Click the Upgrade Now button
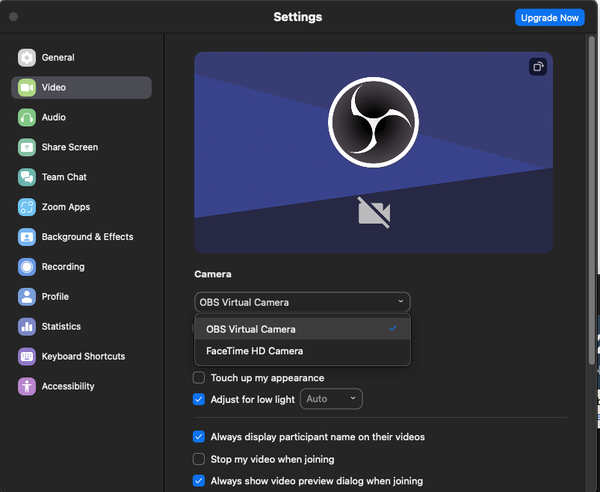The width and height of the screenshot is (600, 492). coord(549,18)
